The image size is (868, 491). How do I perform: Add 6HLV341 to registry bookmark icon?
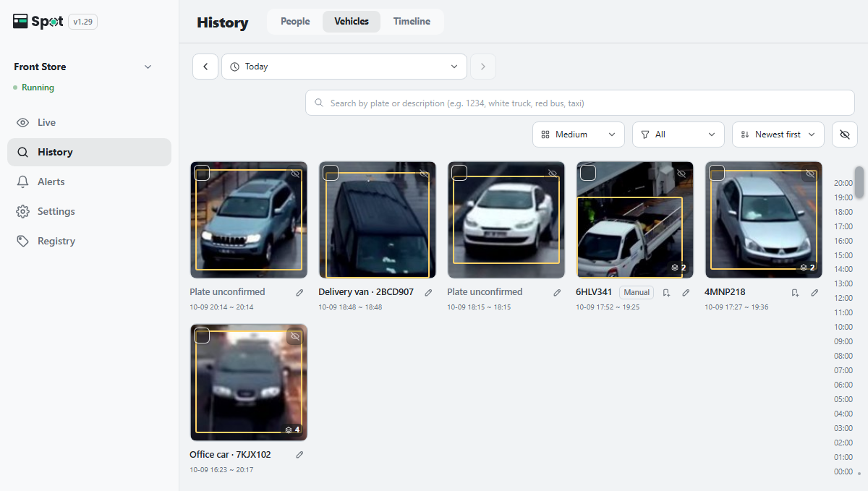click(666, 293)
